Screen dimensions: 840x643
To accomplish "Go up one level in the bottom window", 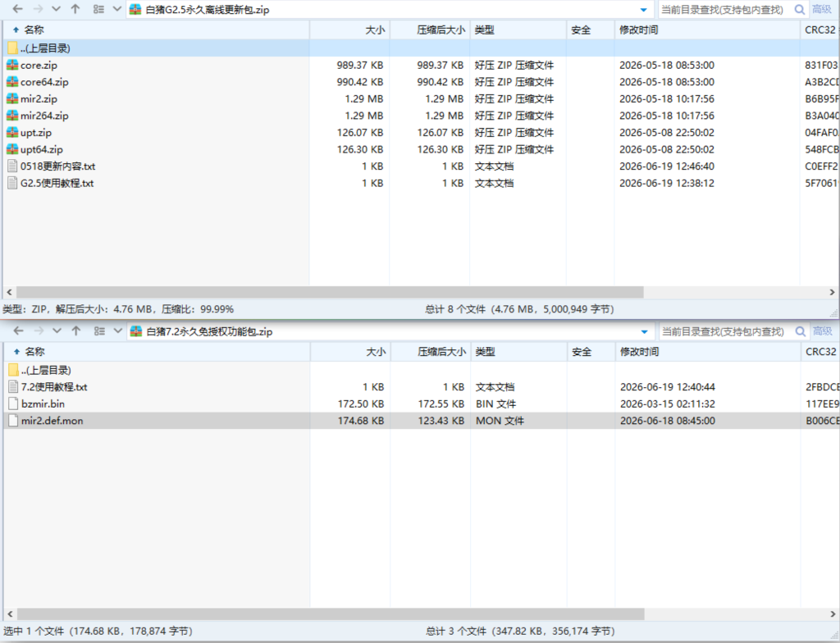I will click(x=76, y=331).
